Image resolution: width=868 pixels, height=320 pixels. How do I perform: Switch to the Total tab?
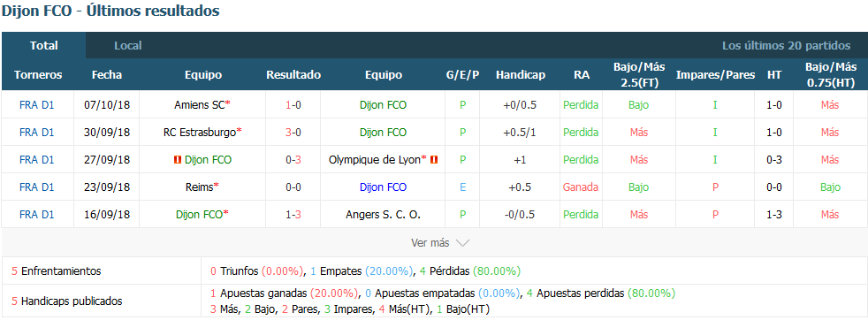pos(43,45)
